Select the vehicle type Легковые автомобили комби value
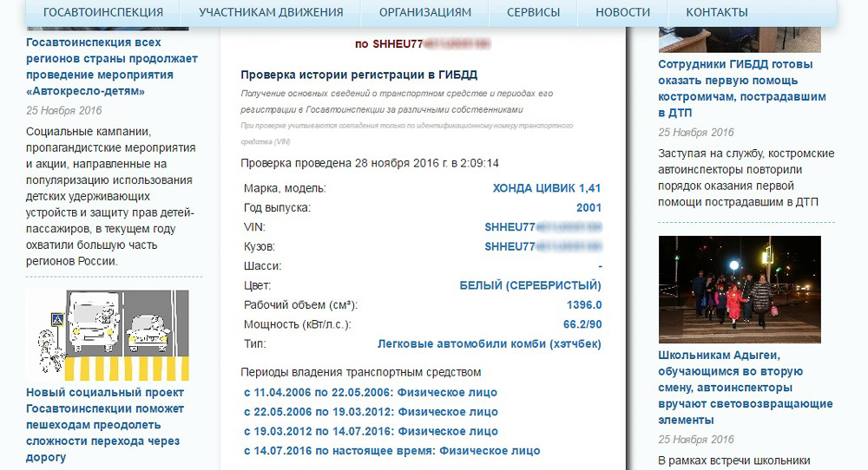Screen dimensions: 868x470 (490, 344)
